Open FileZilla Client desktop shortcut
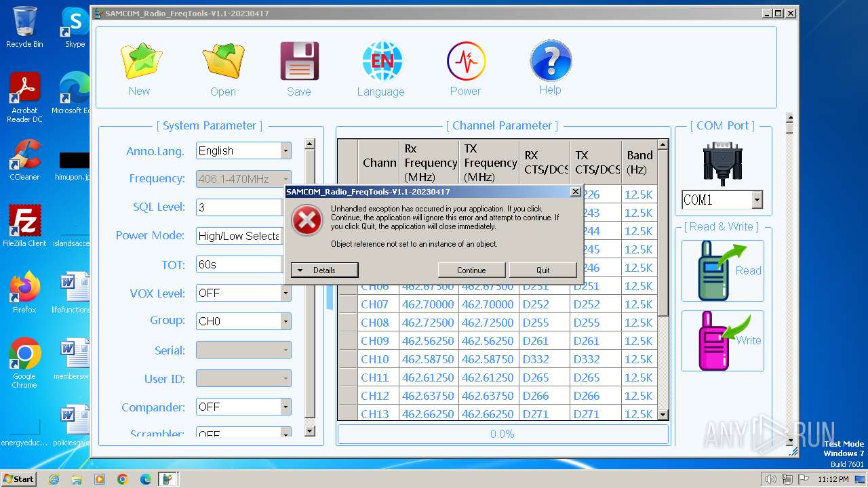This screenshot has width=868, height=488. [24, 226]
